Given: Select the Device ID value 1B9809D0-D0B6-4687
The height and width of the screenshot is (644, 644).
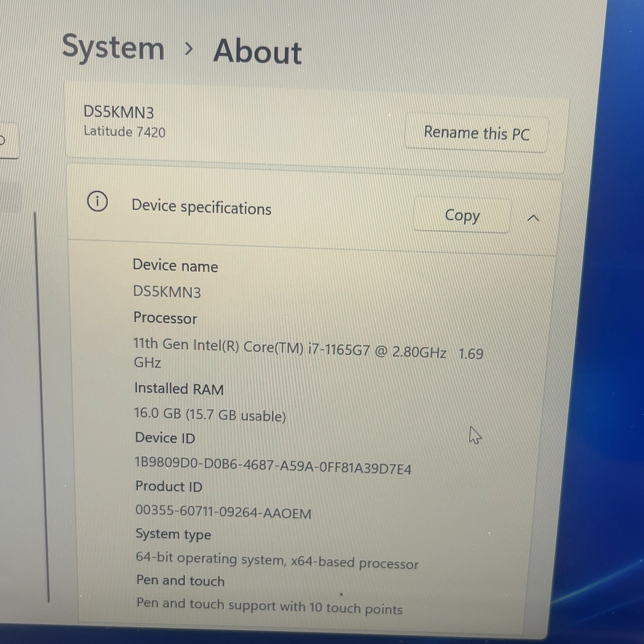Looking at the screenshot, I should [x=273, y=465].
